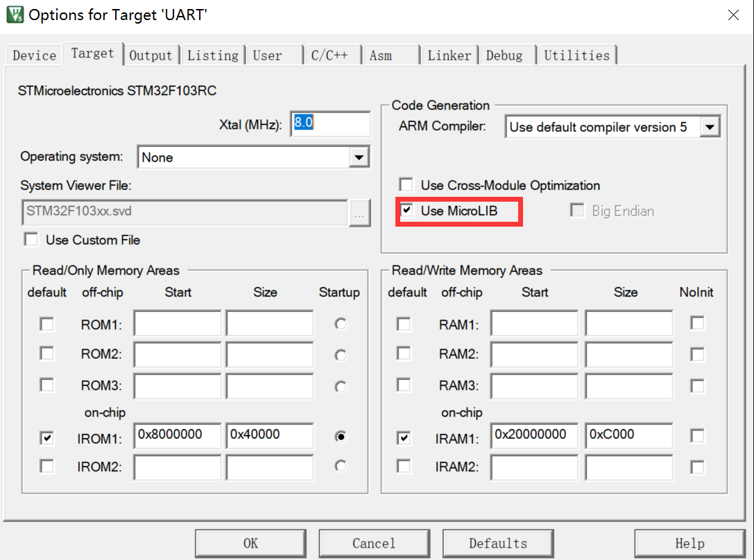Click the RAM2 Size field
Screen dimensions: 754x560
point(629,354)
